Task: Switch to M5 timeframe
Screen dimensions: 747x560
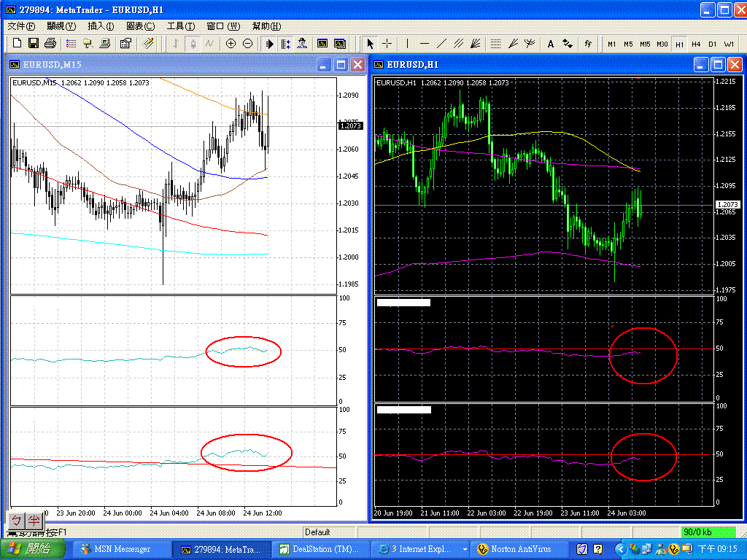Action: (x=628, y=44)
